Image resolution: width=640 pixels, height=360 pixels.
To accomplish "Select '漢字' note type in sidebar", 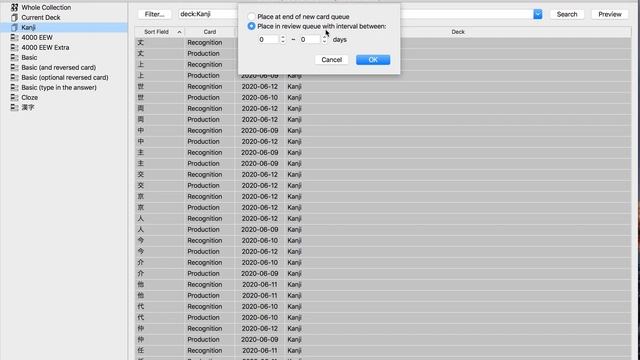I will (x=28, y=107).
